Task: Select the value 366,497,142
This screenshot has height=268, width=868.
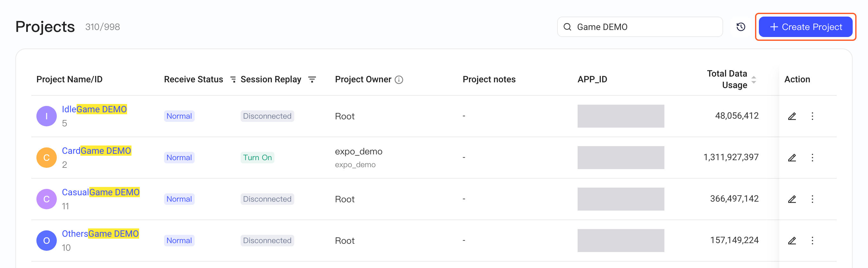Action: coord(734,199)
